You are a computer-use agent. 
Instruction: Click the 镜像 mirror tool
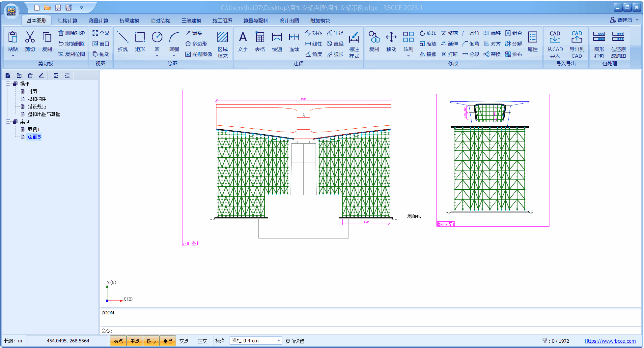pyautogui.click(x=428, y=54)
